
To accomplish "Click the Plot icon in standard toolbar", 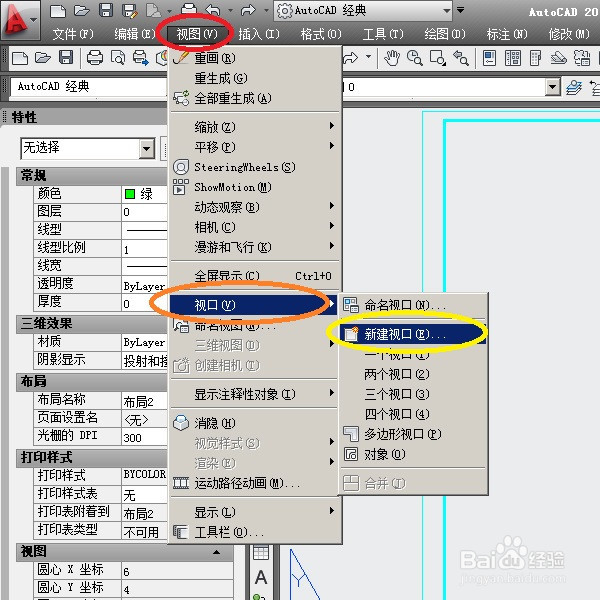I will 95,58.
